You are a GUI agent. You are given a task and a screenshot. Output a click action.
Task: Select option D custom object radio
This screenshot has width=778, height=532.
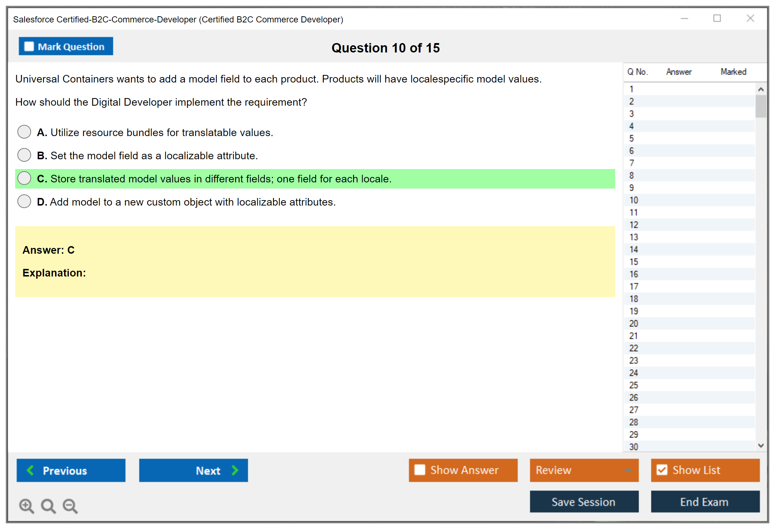point(24,201)
